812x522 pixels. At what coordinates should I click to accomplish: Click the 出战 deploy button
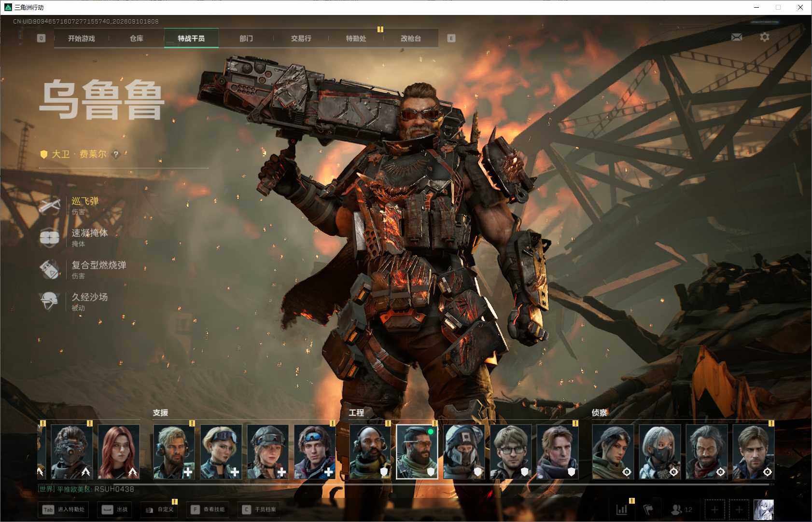pos(115,509)
